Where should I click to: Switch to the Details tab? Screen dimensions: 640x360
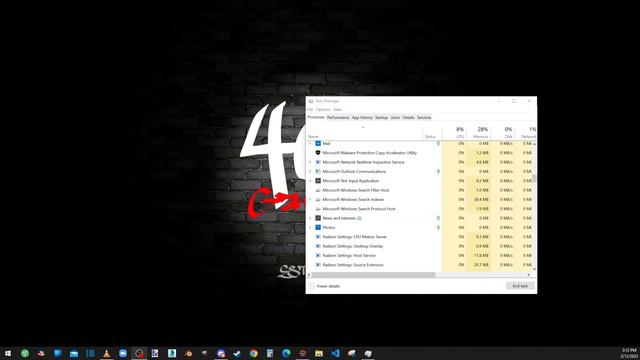(408, 118)
